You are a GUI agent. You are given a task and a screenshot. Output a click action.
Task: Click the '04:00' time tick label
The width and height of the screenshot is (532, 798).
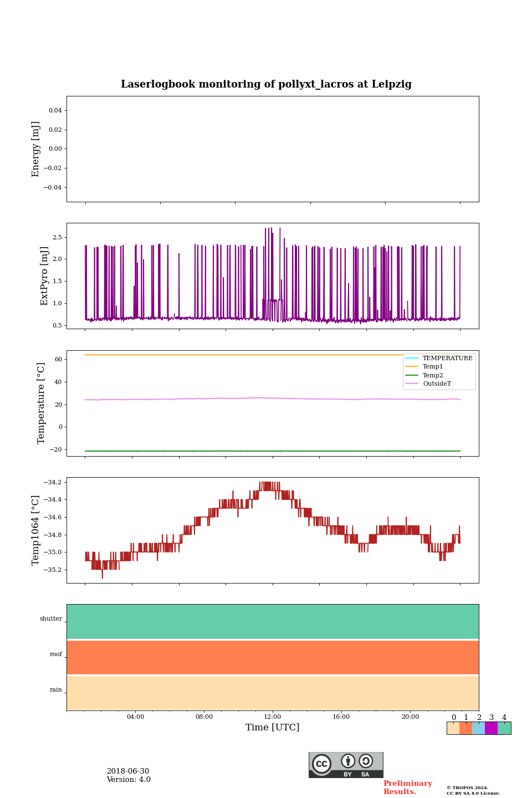click(135, 717)
